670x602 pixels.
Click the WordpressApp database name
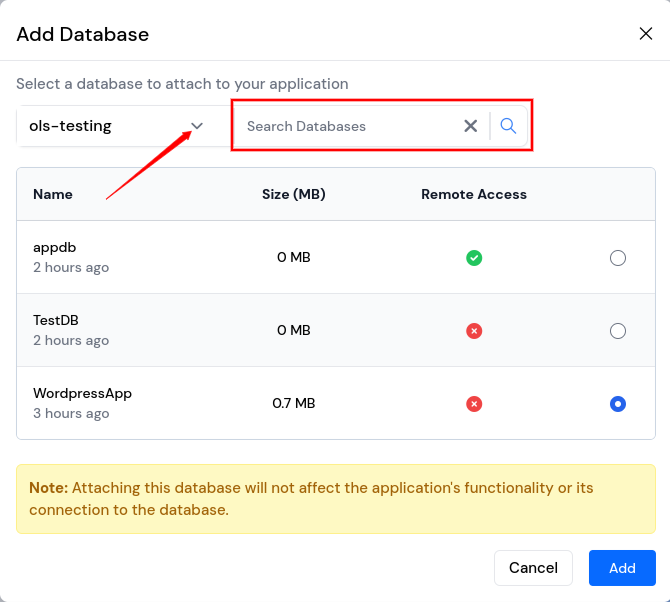pos(82,394)
